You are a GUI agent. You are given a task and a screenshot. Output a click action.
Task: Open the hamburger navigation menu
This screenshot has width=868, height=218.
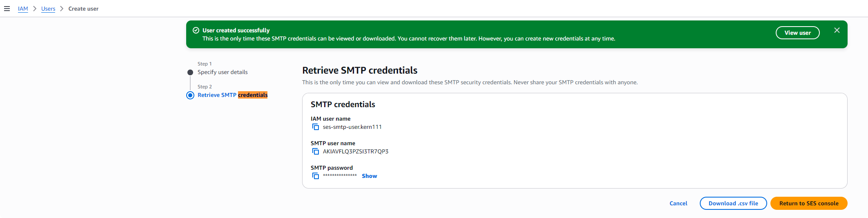coord(7,9)
